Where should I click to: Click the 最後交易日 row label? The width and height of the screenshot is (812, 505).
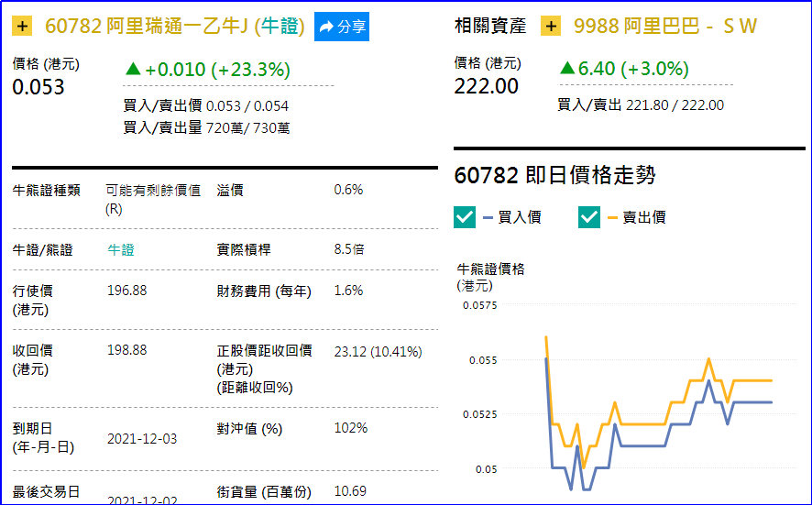coord(46,491)
